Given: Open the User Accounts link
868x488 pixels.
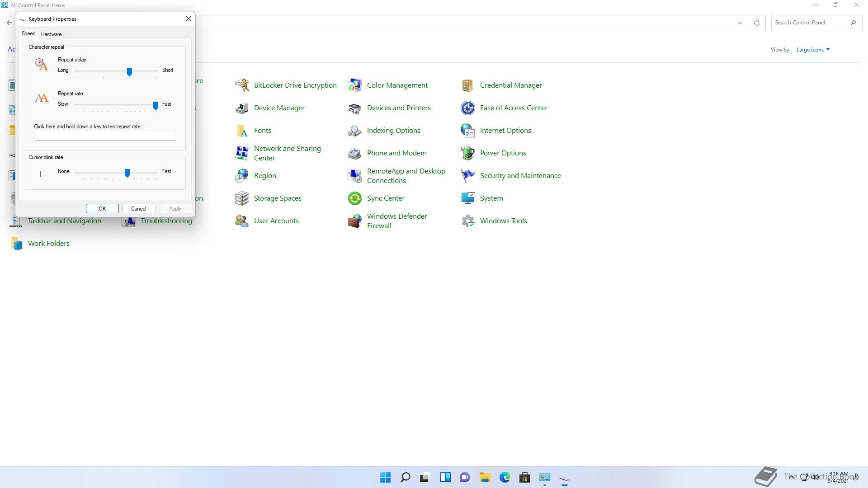Looking at the screenshot, I should coord(276,221).
